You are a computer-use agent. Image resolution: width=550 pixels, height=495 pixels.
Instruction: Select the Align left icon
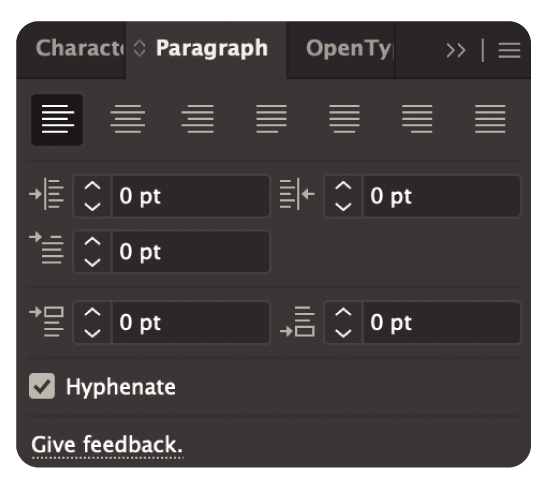click(57, 120)
